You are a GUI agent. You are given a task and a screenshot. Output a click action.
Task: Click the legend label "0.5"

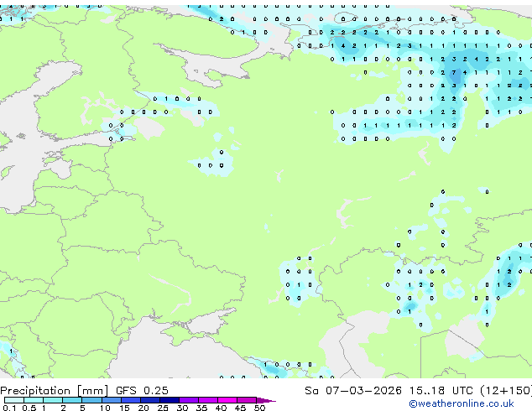click(x=29, y=408)
